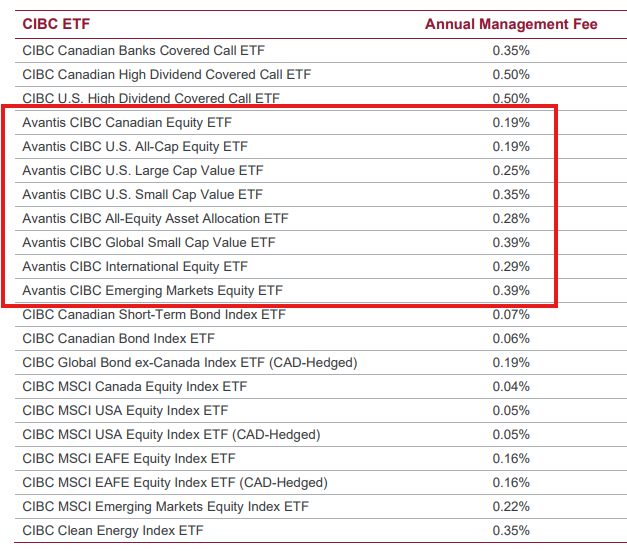
Task: Click the "CIBC ETF" column header
Action: point(56,24)
